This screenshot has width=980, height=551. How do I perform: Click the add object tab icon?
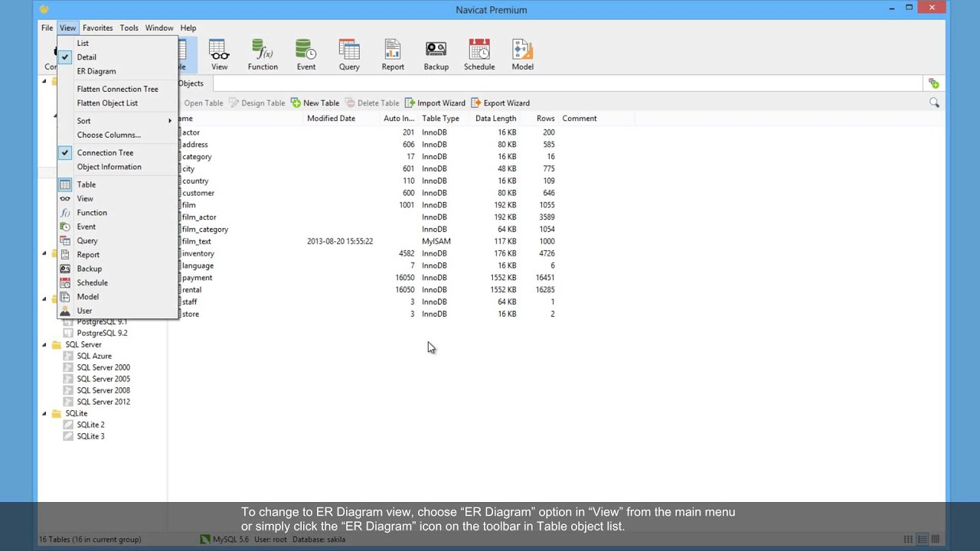click(x=933, y=83)
